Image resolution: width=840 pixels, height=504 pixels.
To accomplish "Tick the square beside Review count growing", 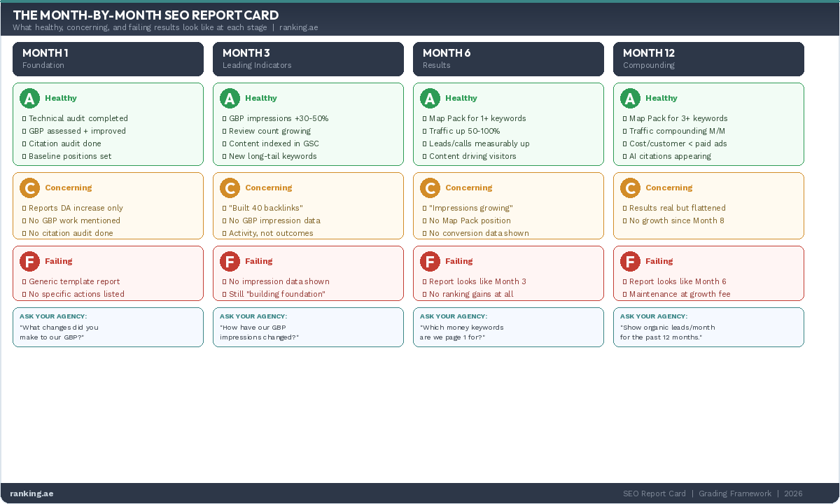I will pos(225,132).
